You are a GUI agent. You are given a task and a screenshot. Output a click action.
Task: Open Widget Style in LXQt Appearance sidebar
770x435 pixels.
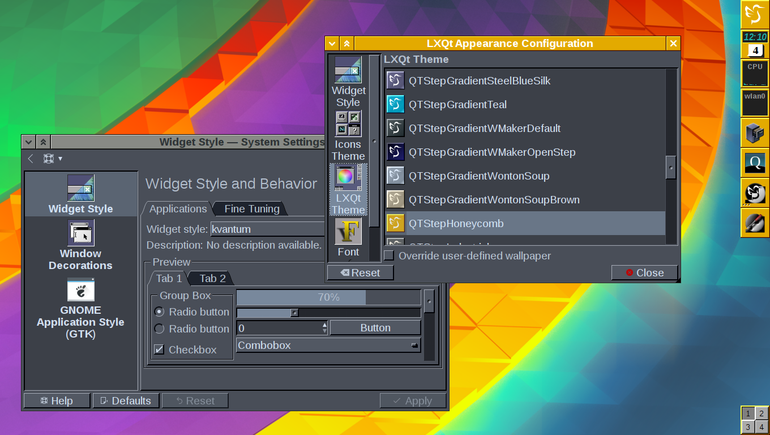coord(348,82)
